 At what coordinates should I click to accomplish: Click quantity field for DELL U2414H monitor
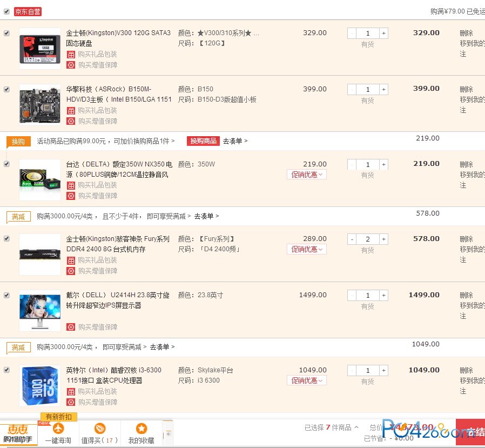point(368,295)
